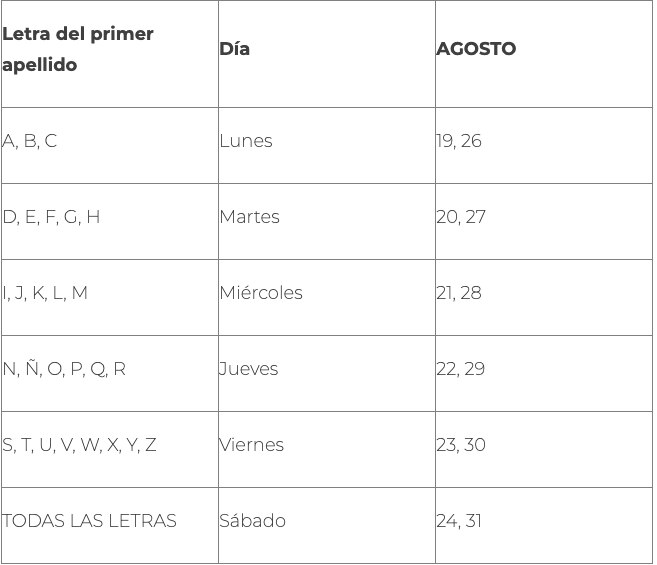Select the 'Jueves' cell
Image resolution: width=657 pixels, height=565 pixels.
pos(327,373)
